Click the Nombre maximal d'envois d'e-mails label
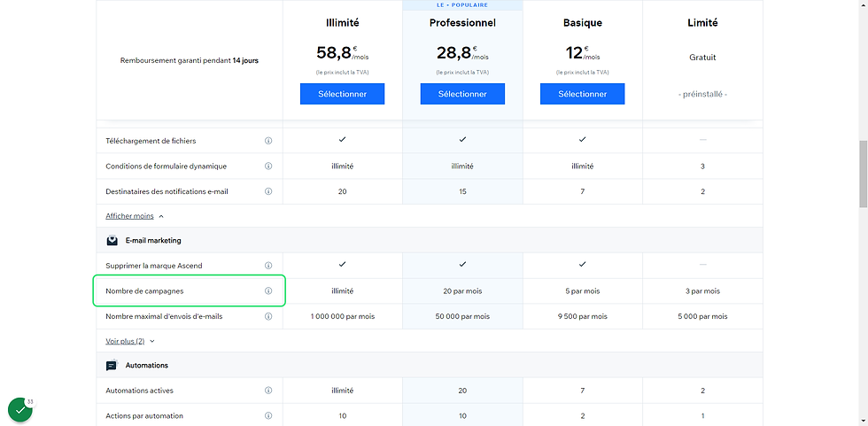Screen dimensions: 868x426 click(x=165, y=316)
